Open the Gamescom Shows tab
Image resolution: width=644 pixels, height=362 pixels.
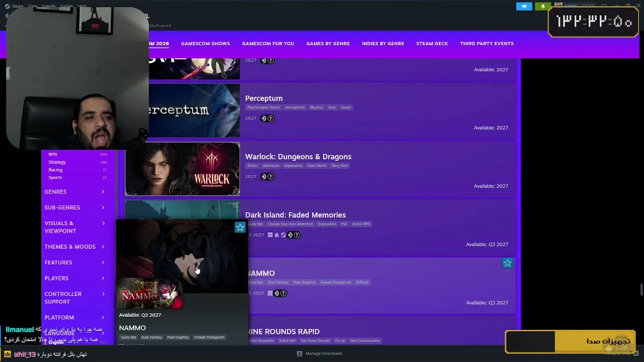(205, 44)
